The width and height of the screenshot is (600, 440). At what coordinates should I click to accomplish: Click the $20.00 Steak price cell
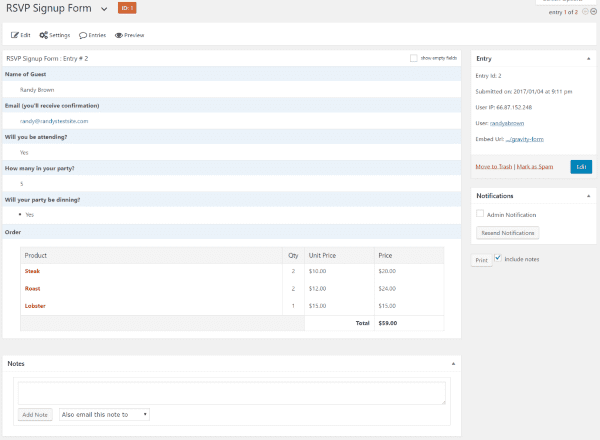pos(387,271)
